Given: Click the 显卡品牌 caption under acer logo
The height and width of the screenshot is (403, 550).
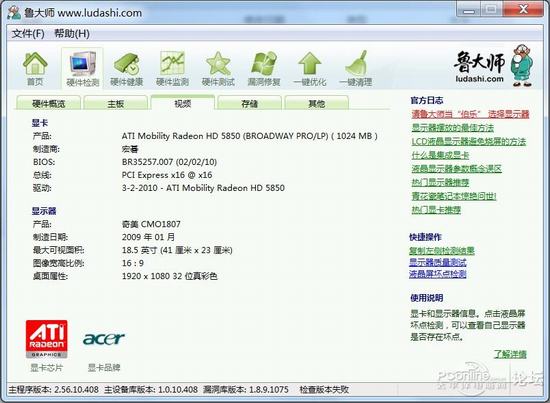Looking at the screenshot, I should click(x=104, y=368).
